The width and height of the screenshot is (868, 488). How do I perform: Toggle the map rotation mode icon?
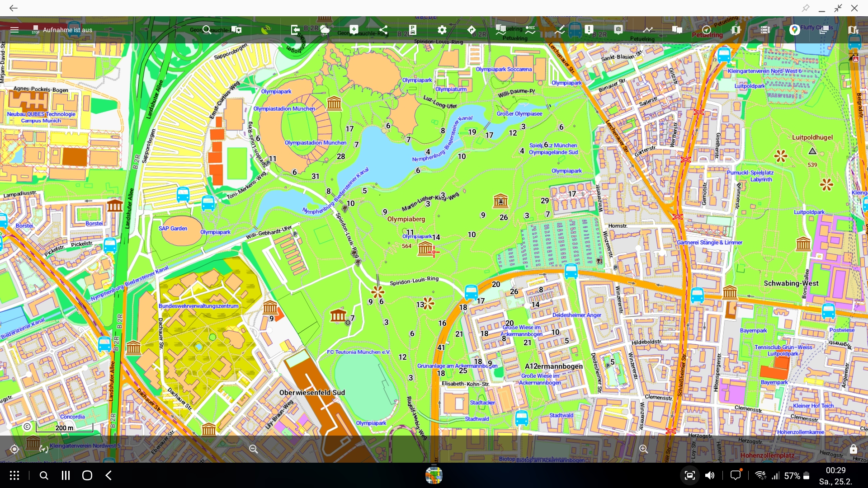[x=44, y=449]
